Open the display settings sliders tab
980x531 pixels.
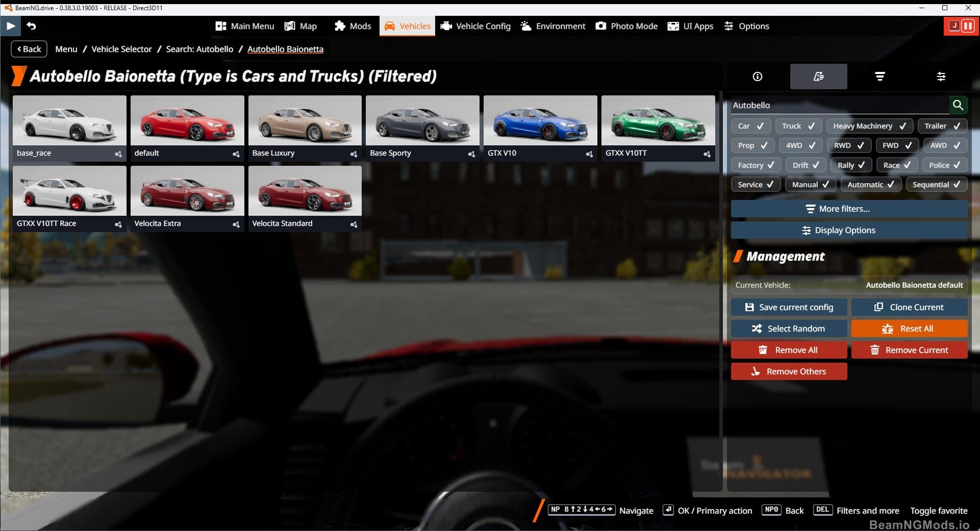pyautogui.click(x=941, y=77)
